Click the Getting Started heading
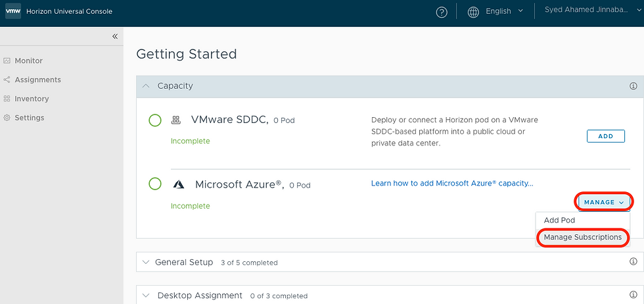Image resolution: width=644 pixels, height=304 pixels. 187,54
